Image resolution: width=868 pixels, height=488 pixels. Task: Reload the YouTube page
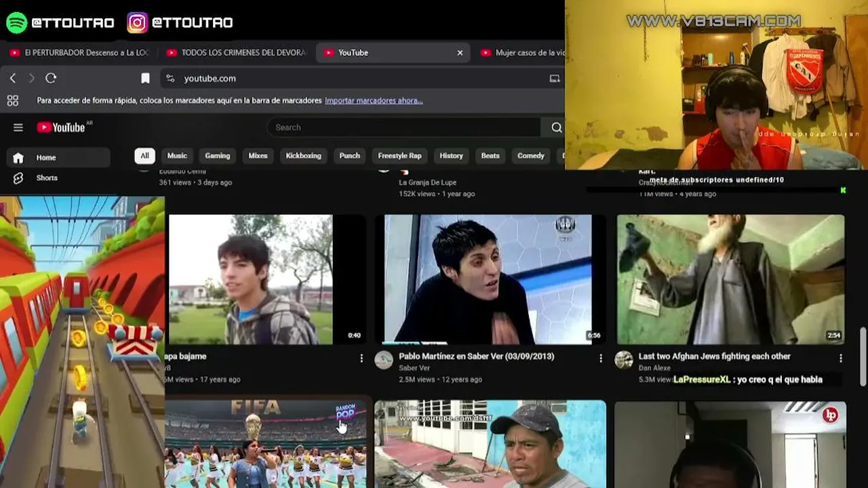[x=51, y=79]
